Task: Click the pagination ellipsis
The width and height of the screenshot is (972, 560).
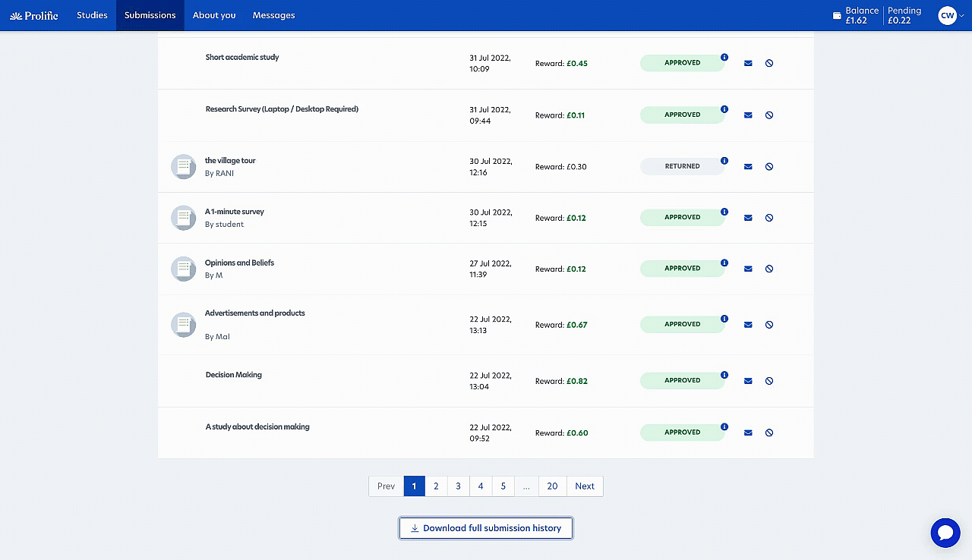Action: pyautogui.click(x=526, y=486)
